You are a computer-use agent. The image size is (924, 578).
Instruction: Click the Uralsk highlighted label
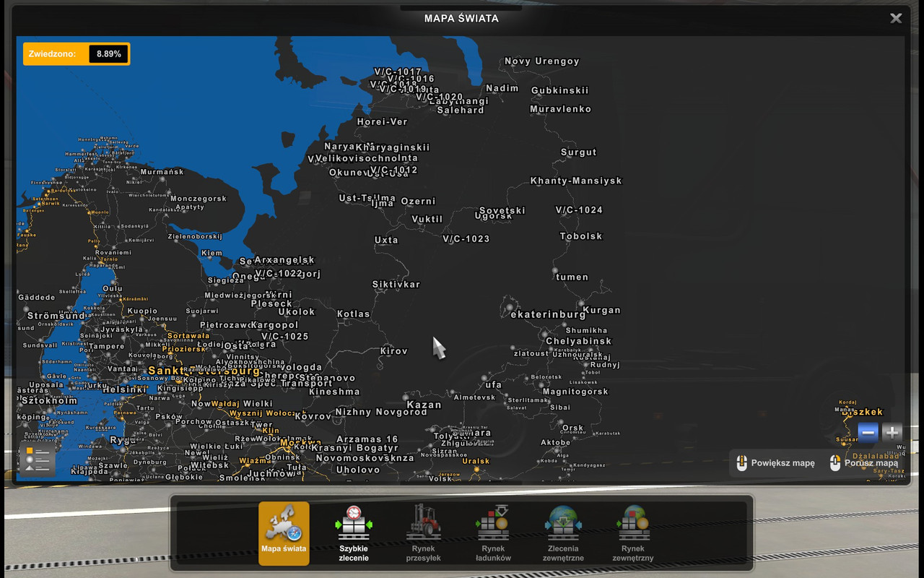tap(476, 461)
